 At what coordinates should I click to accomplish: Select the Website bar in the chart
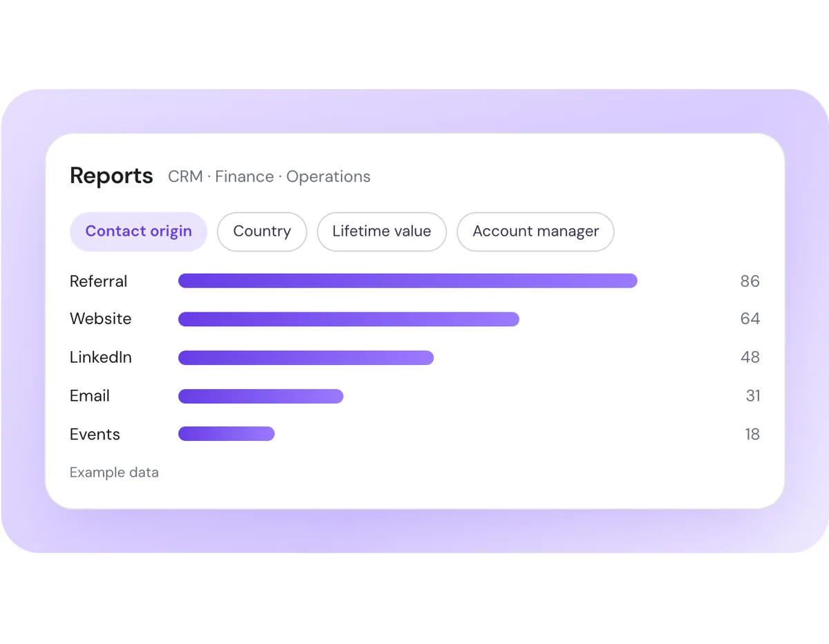[349, 319]
